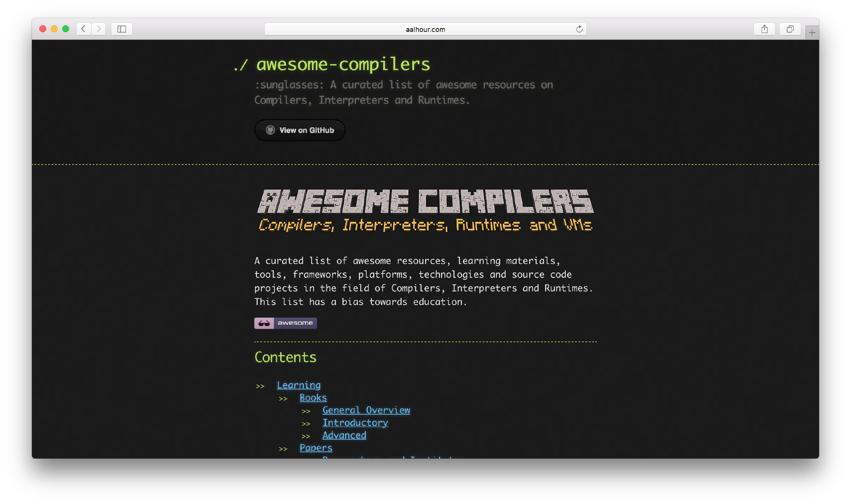Open the Learning contents link

click(x=299, y=385)
